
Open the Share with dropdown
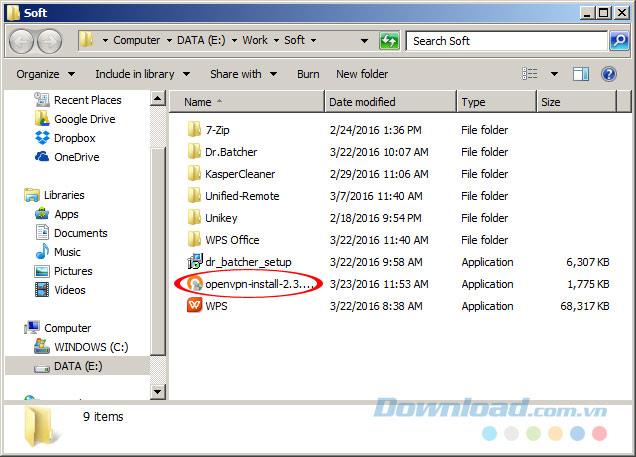click(241, 74)
